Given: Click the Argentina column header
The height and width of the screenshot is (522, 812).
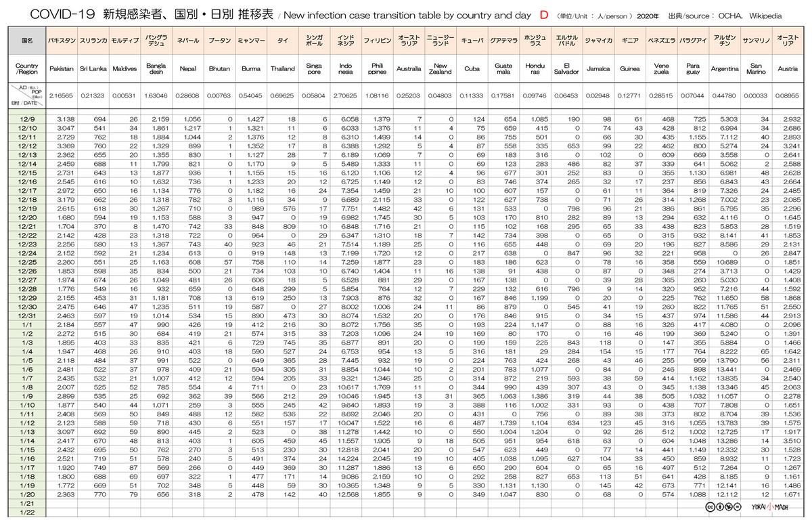Looking at the screenshot, I should click(725, 69).
